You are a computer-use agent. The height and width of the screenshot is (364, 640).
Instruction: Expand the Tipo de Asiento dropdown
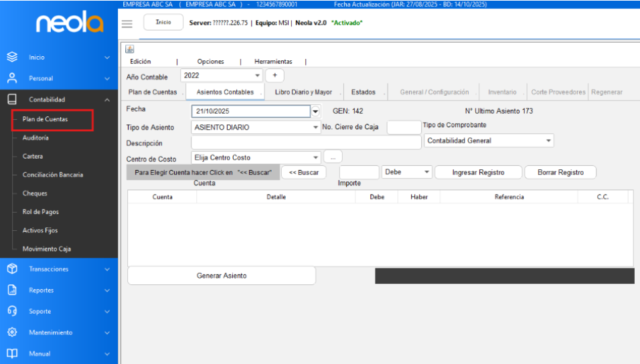[315, 127]
